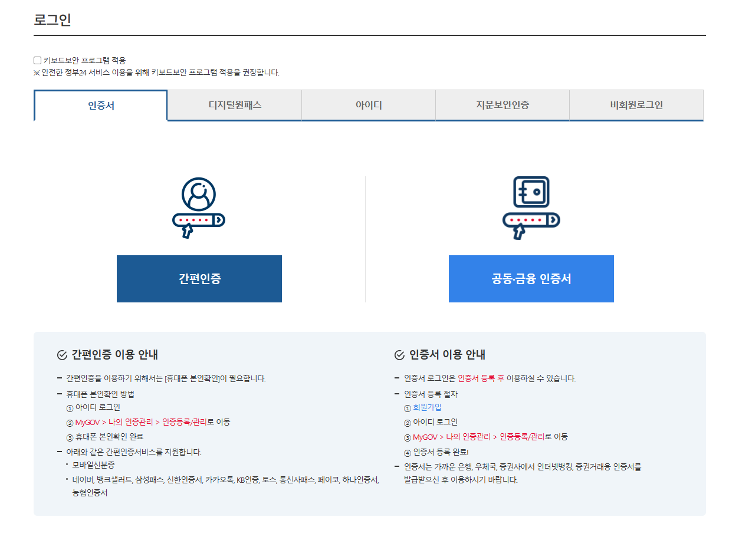Select the currently active 인증서 tab
Image resolution: width=739 pixels, height=560 pixels.
pos(101,105)
